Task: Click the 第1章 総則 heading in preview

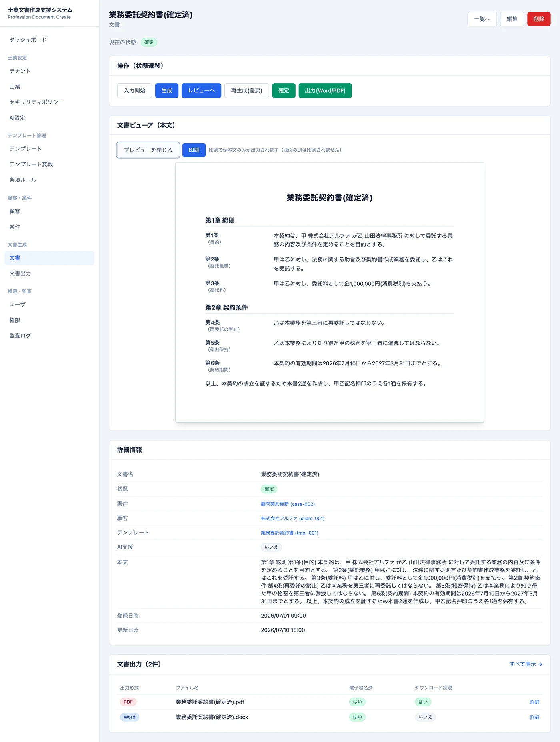Action: click(220, 221)
